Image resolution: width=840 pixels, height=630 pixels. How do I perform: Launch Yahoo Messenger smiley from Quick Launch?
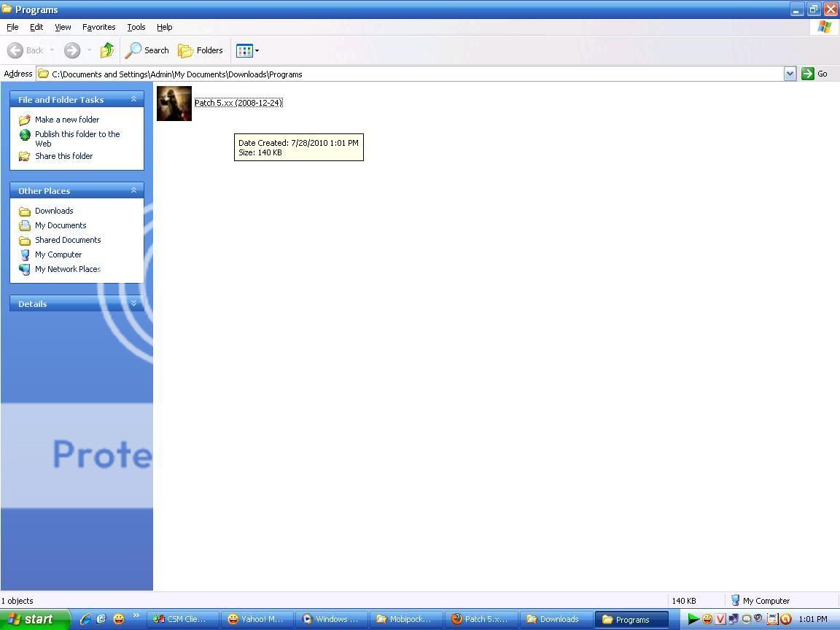118,619
